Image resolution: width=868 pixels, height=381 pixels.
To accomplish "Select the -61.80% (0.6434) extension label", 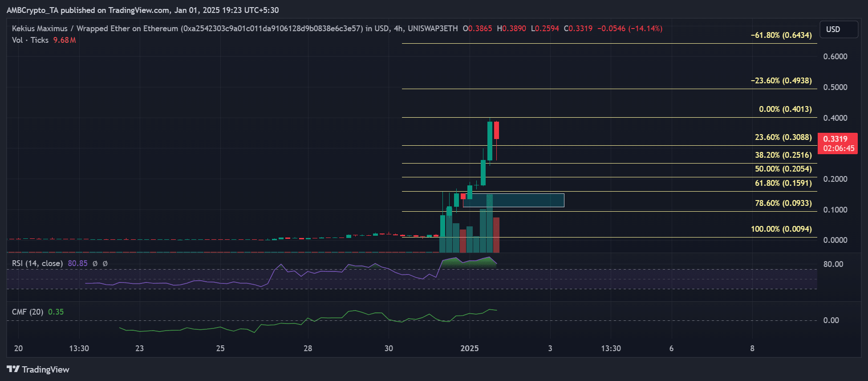I will pos(781,35).
